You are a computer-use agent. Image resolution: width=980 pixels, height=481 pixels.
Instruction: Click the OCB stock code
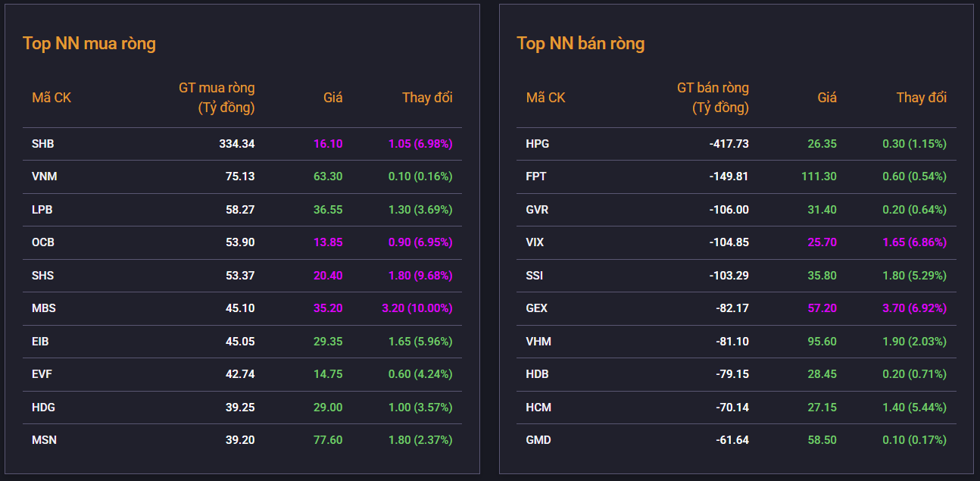click(43, 242)
